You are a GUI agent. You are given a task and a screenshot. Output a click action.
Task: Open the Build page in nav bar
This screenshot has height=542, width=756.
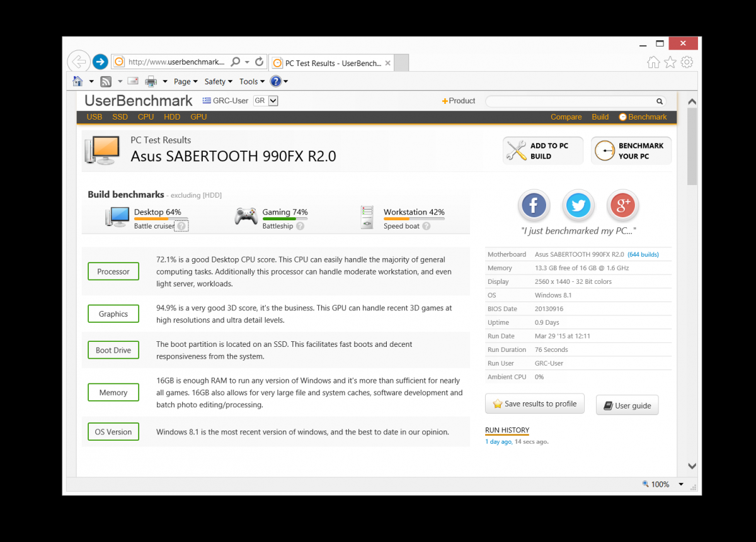pyautogui.click(x=600, y=117)
